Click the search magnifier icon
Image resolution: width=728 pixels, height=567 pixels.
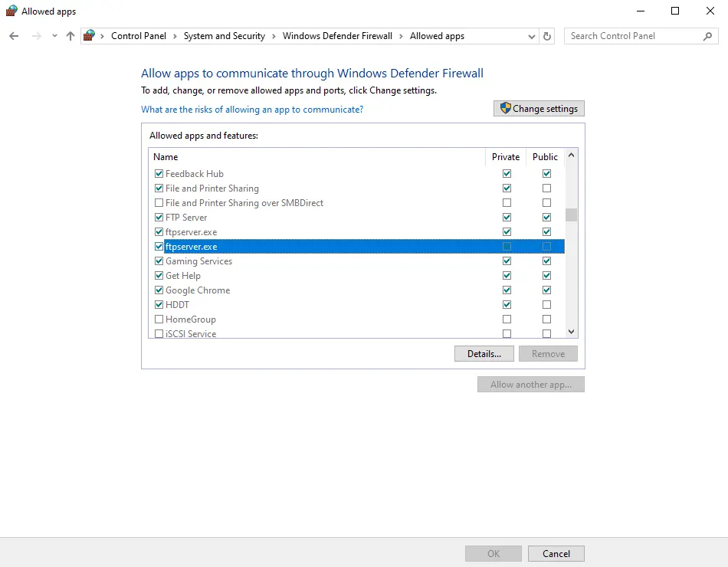707,36
